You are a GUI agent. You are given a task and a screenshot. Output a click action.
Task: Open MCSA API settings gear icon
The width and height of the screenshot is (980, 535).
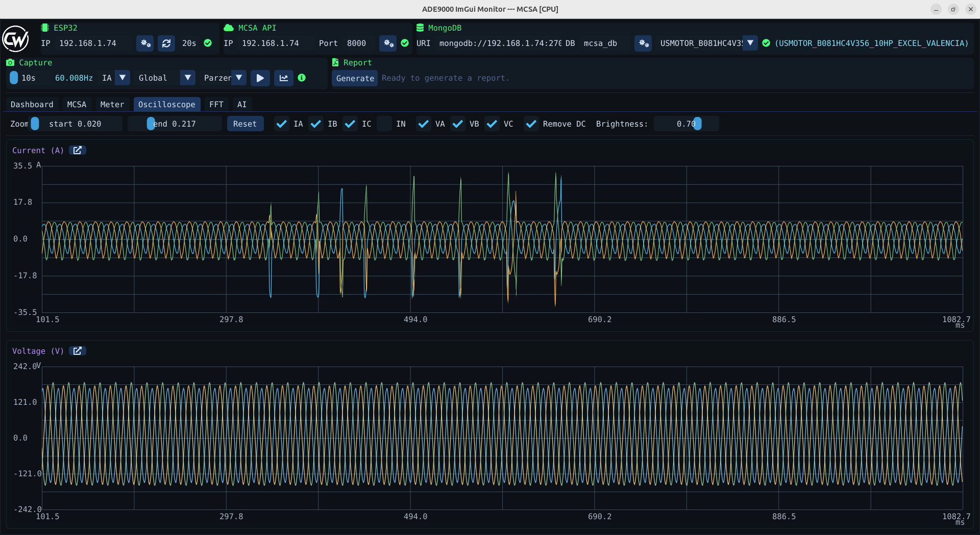pos(388,43)
